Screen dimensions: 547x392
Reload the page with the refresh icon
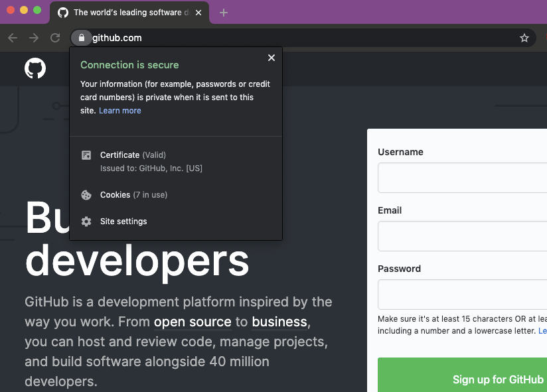click(55, 38)
